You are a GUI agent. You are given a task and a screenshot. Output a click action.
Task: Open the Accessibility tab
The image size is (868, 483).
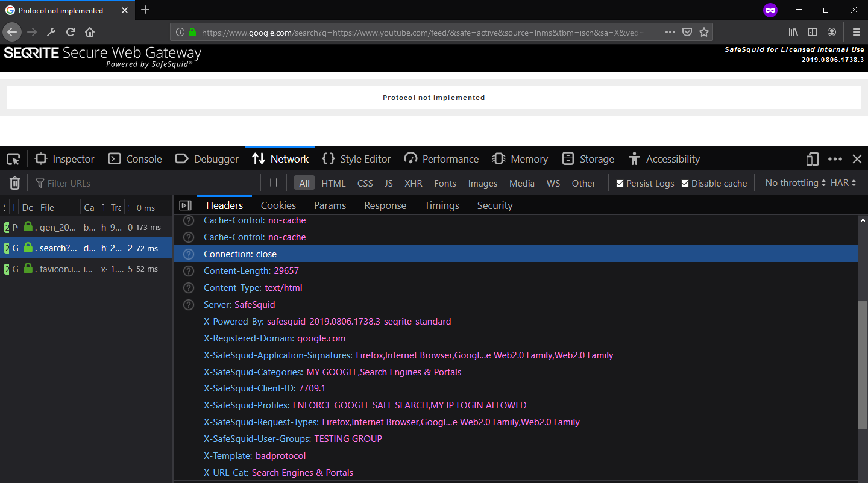tap(664, 159)
